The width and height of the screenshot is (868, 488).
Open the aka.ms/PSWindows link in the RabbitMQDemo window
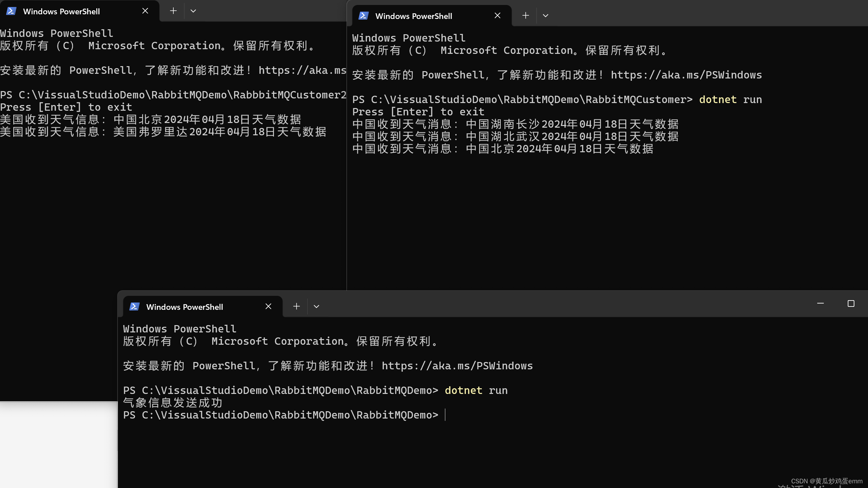457,366
